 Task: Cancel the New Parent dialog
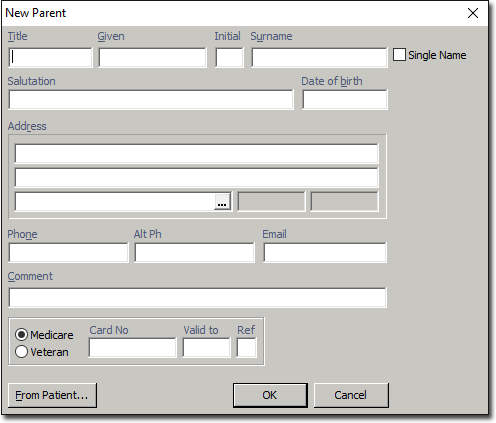pyautogui.click(x=351, y=395)
